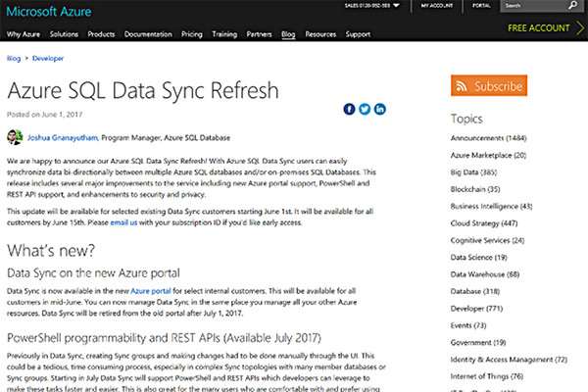
Task: Open the Big Data (385) topic
Action: click(x=473, y=172)
